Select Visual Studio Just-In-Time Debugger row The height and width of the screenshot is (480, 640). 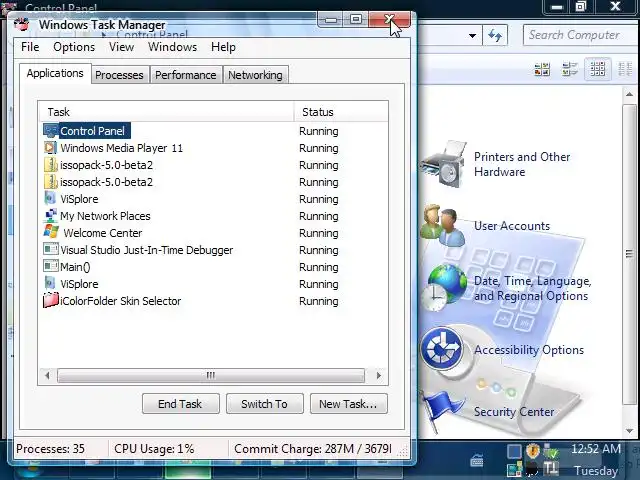213,249
